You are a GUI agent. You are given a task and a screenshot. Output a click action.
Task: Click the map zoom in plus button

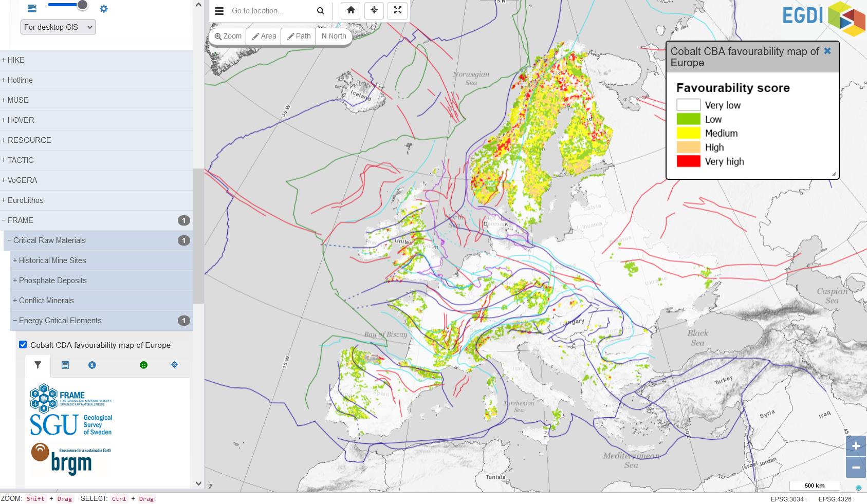tap(856, 446)
